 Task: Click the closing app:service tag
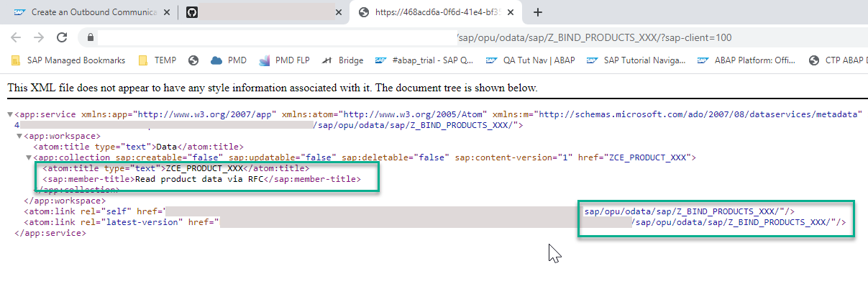pyautogui.click(x=50, y=233)
